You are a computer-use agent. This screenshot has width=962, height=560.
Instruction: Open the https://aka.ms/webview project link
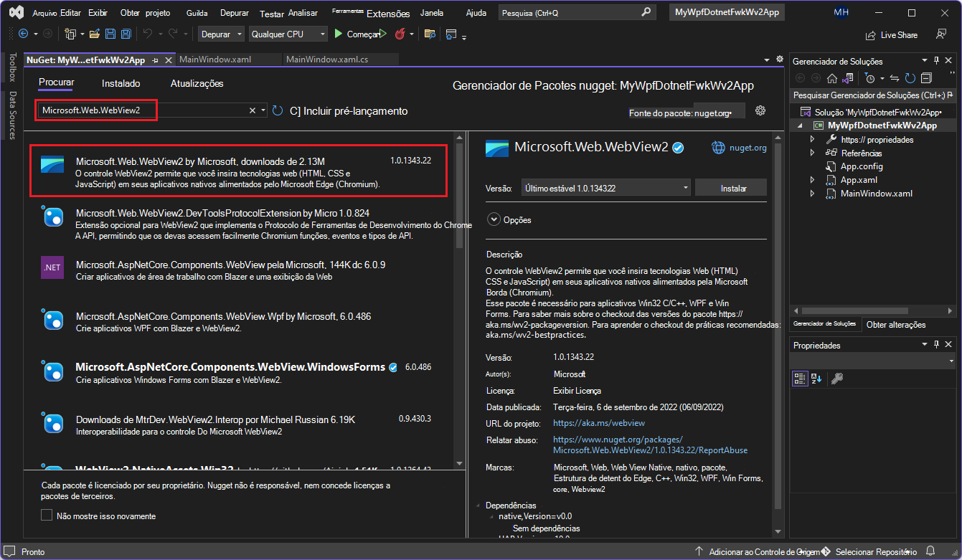(x=598, y=422)
